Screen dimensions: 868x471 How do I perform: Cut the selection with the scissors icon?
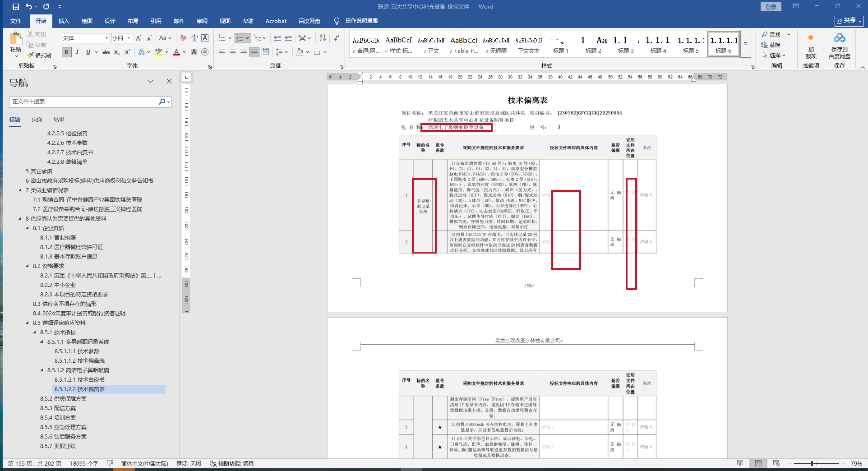point(30,34)
